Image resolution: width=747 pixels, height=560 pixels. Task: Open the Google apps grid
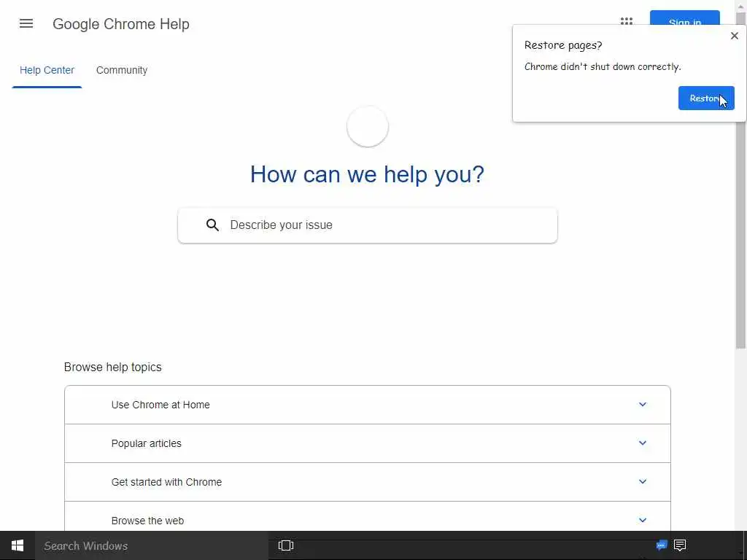point(627,22)
